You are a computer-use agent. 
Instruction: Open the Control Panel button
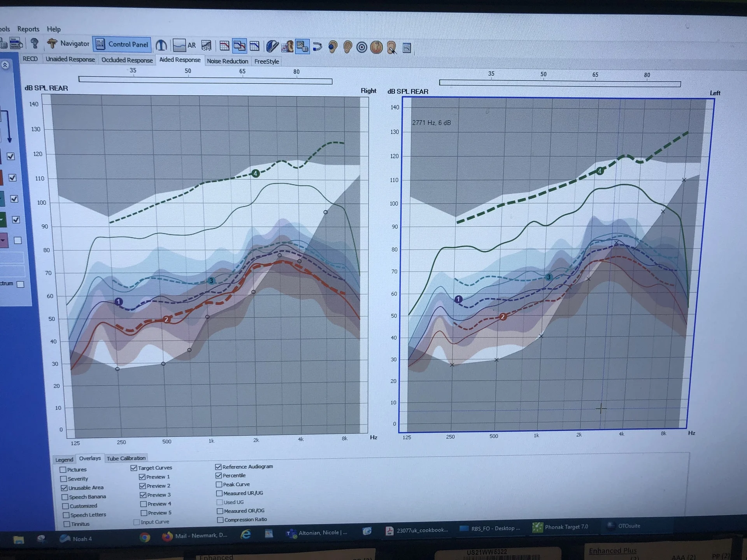(x=122, y=44)
